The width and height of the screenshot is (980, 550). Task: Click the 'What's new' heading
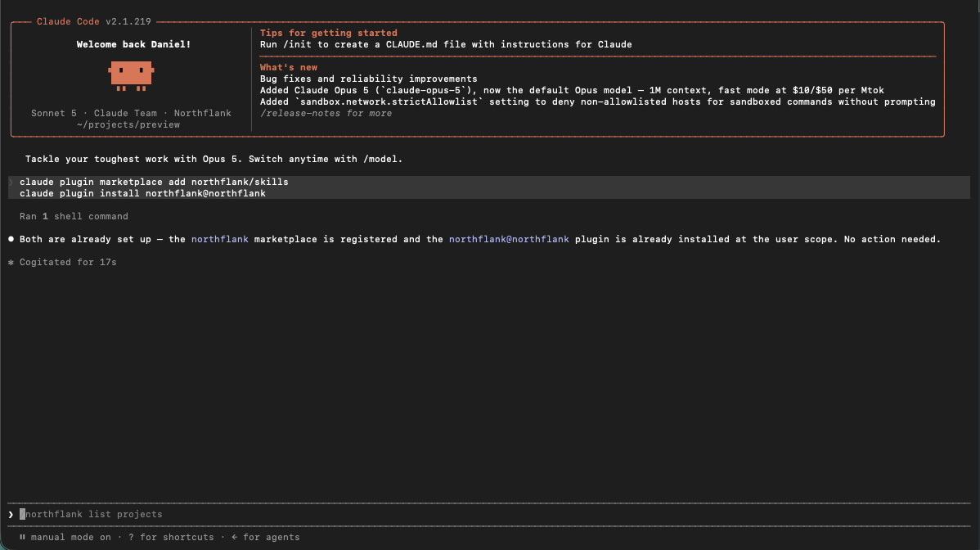pos(289,67)
